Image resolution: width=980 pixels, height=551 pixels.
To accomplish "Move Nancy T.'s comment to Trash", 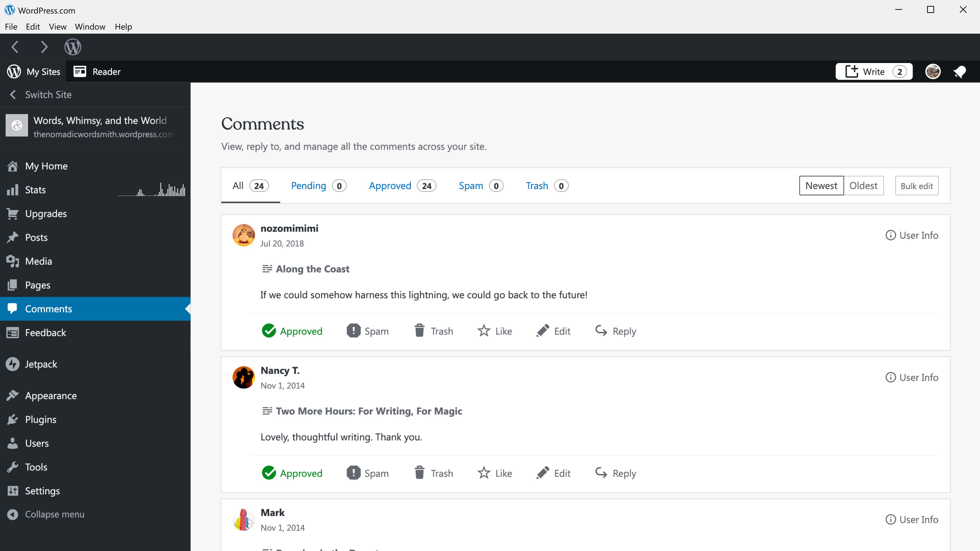I will pos(433,473).
